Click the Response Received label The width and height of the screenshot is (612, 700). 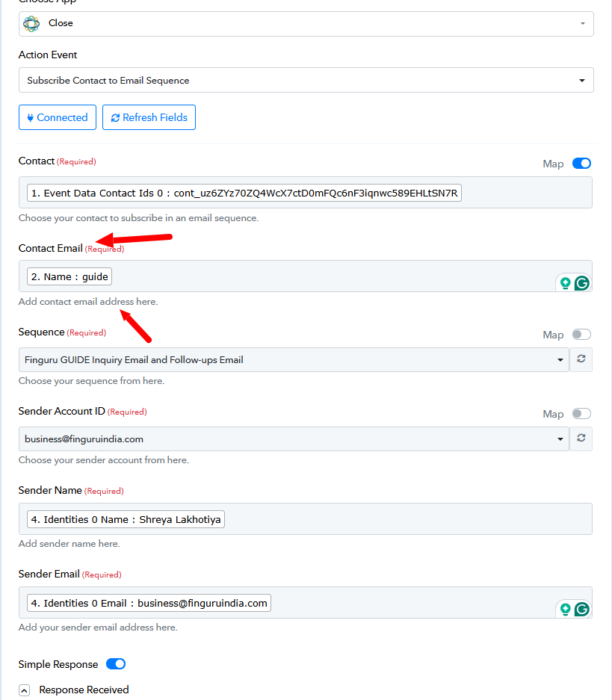click(x=84, y=690)
